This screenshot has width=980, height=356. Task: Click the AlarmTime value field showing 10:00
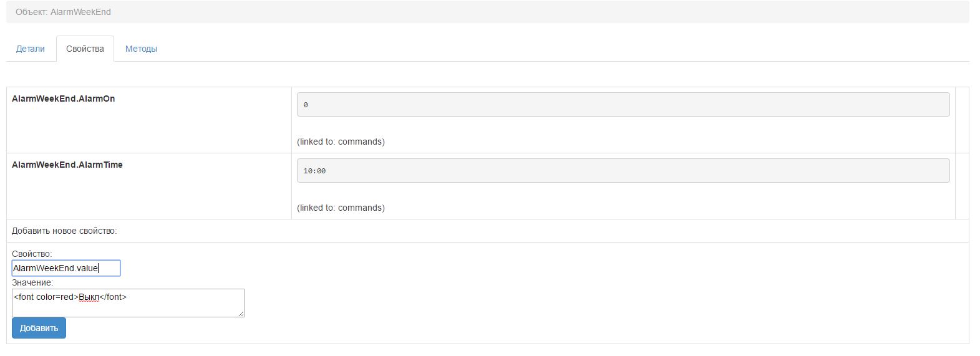tap(623, 171)
